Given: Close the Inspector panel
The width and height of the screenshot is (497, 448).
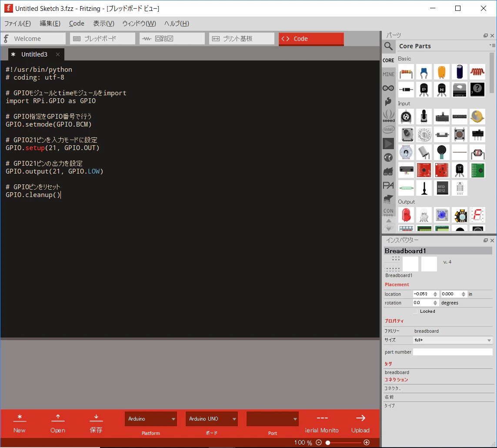Looking at the screenshot, I should coord(492,241).
